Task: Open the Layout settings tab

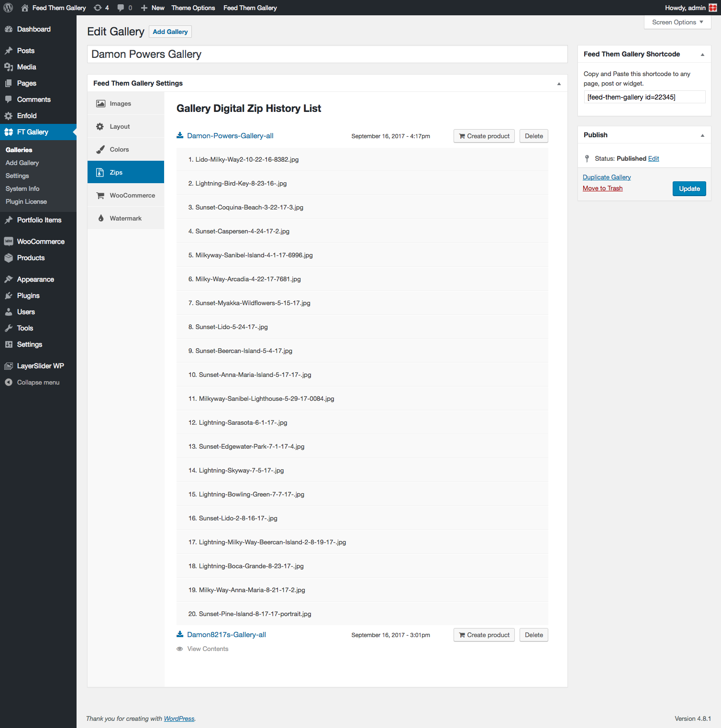Action: click(126, 126)
